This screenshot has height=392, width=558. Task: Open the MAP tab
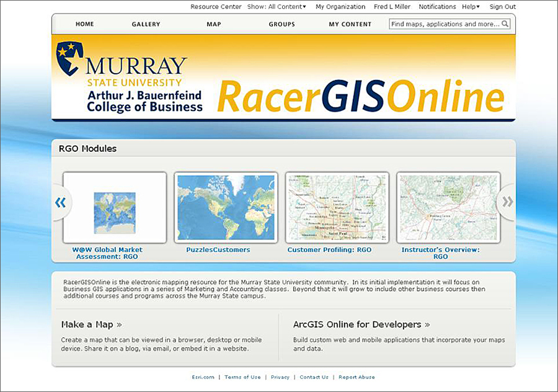[213, 24]
